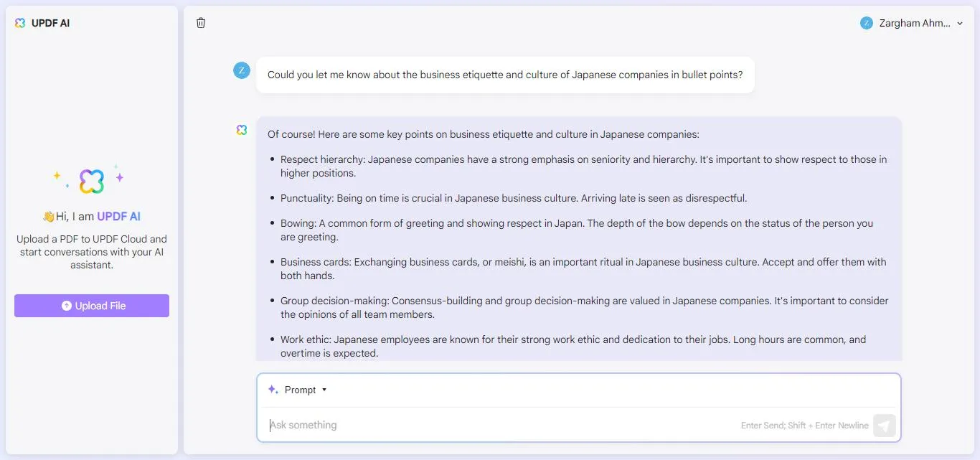The height and width of the screenshot is (460, 980).
Task: Click the 'Business cards' bullet point
Action: pos(583,269)
